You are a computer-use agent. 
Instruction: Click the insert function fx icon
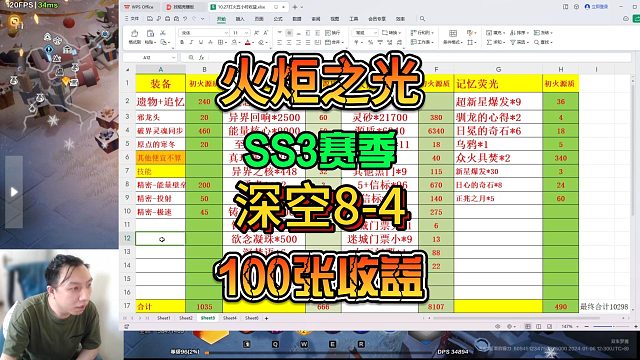[201, 58]
